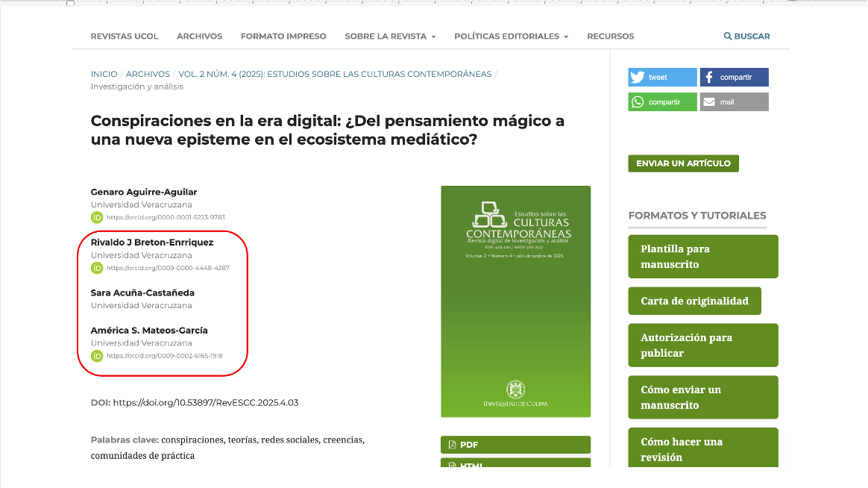This screenshot has width=868, height=488.
Task: Click ORCID icon for Rivaldo J Breton-Enrriquez
Action: [x=97, y=268]
